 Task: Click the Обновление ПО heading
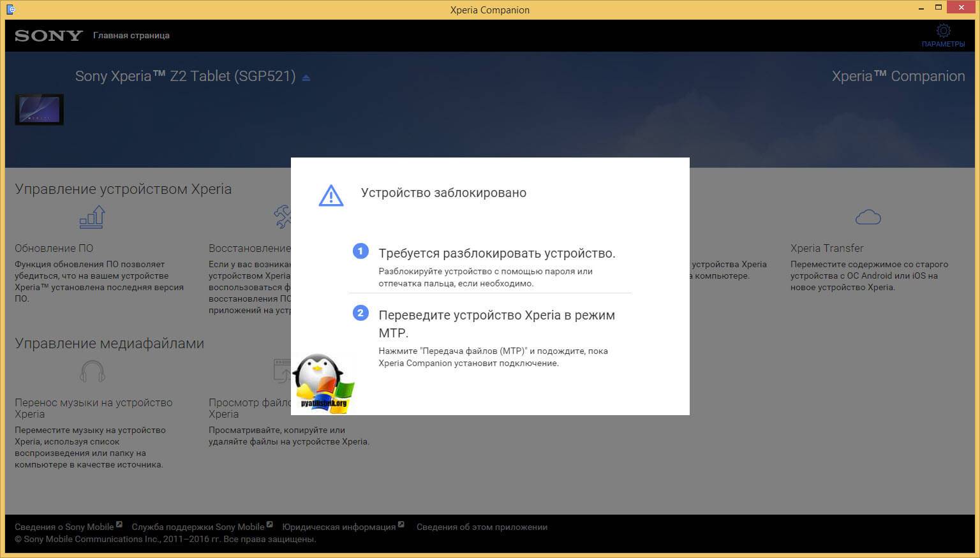[54, 248]
